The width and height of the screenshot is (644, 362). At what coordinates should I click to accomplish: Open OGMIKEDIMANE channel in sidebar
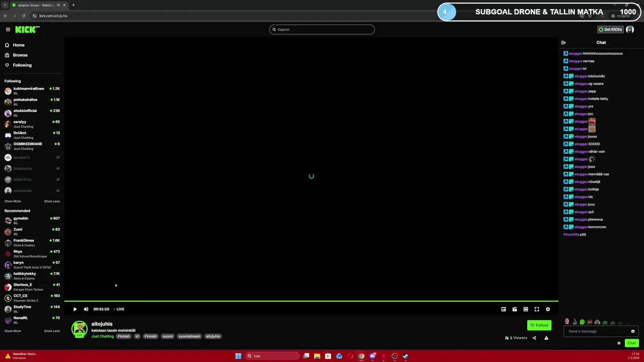point(32,146)
